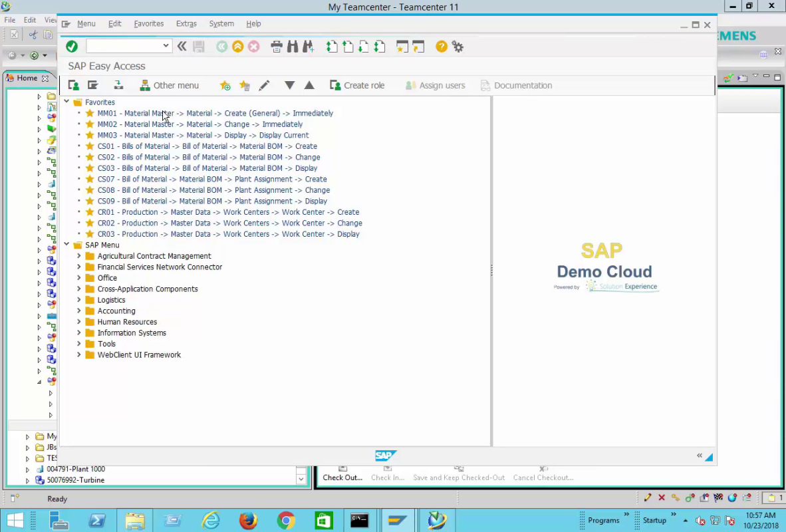Click the Save floppy disk icon

[x=199, y=47]
